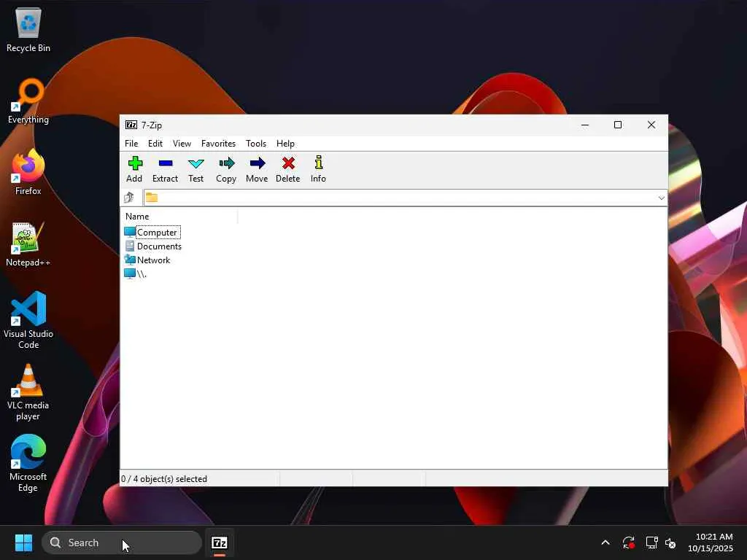Click the red Delete icon
This screenshot has height=560, width=747.
click(x=288, y=163)
